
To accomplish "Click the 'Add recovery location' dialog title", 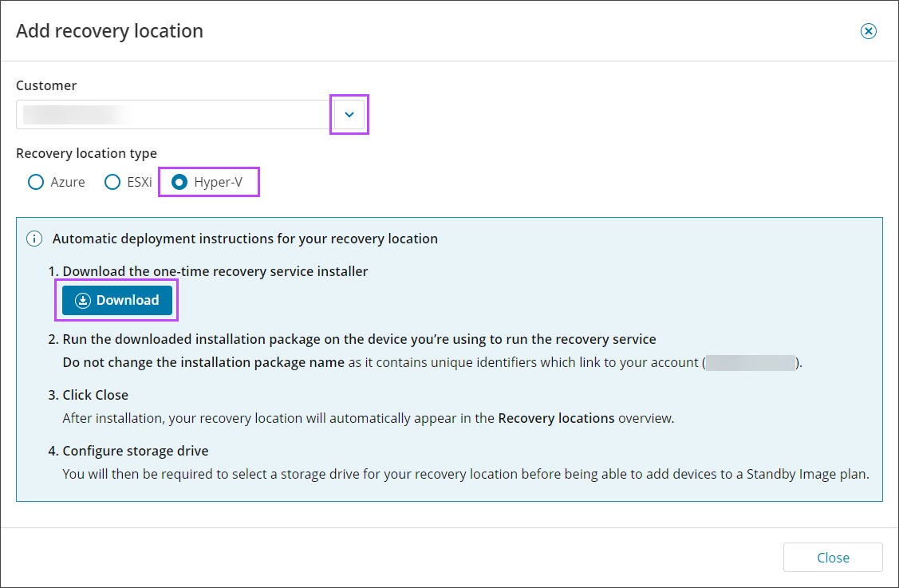I will coord(109,31).
